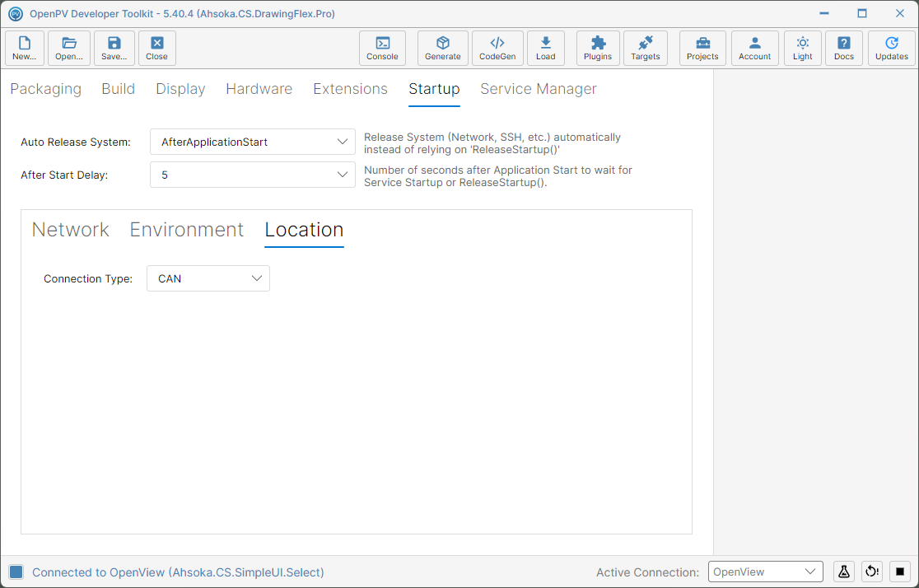This screenshot has width=919, height=588.
Task: Launch the CodeGen tool
Action: (497, 48)
